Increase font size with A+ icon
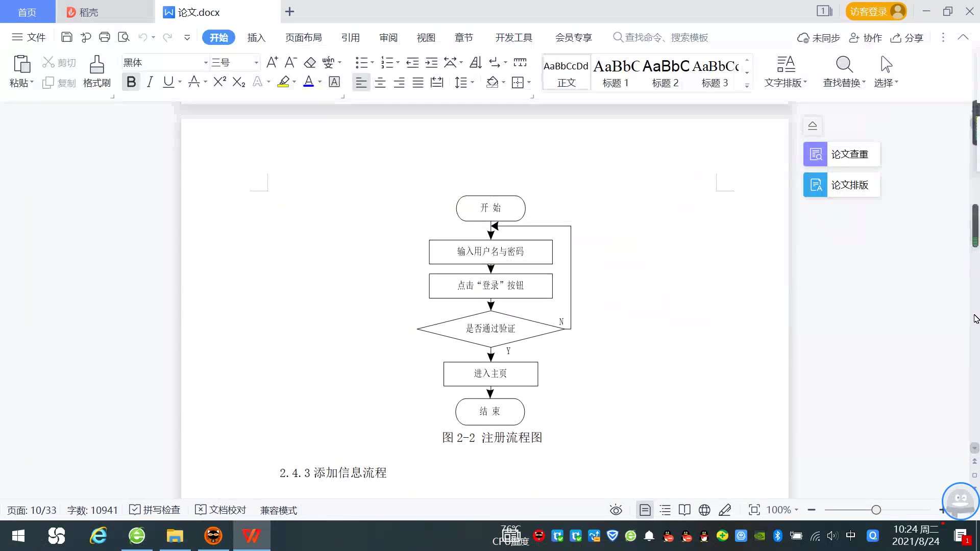The image size is (980, 551). (x=272, y=62)
